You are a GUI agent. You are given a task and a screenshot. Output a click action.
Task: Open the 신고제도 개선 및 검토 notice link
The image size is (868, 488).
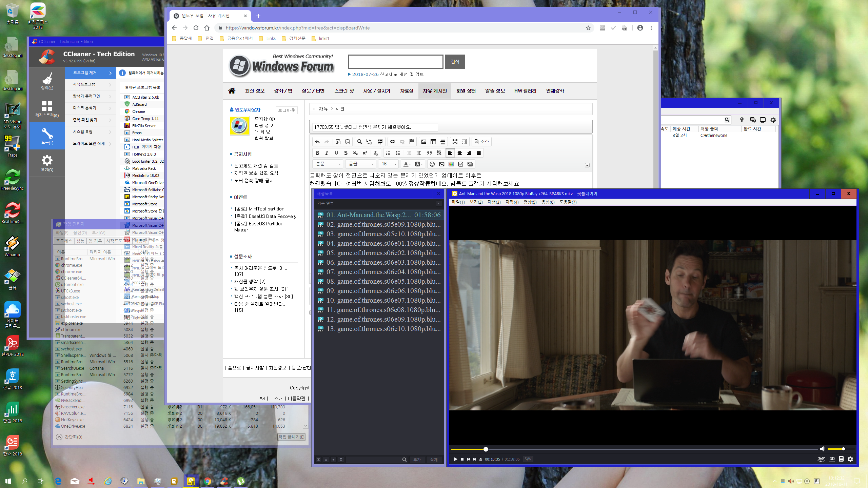pyautogui.click(x=256, y=166)
